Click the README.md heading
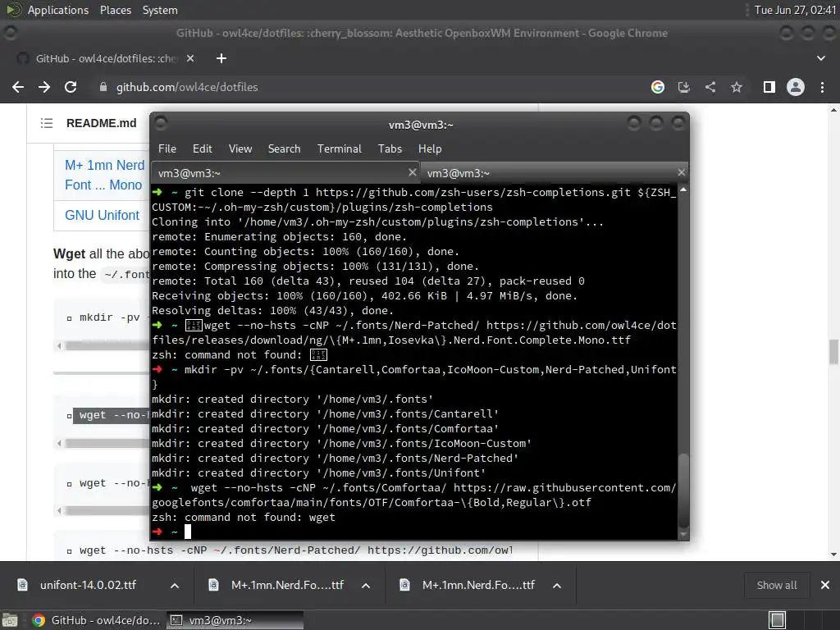The image size is (840, 630). coord(101,123)
